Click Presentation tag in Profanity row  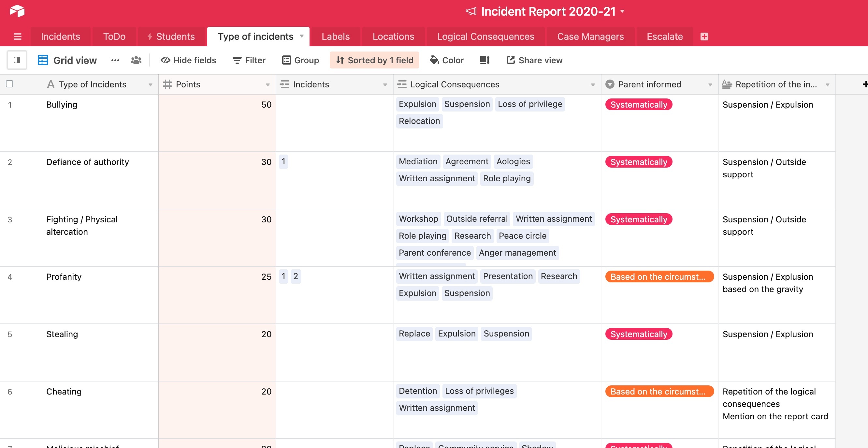pos(508,276)
